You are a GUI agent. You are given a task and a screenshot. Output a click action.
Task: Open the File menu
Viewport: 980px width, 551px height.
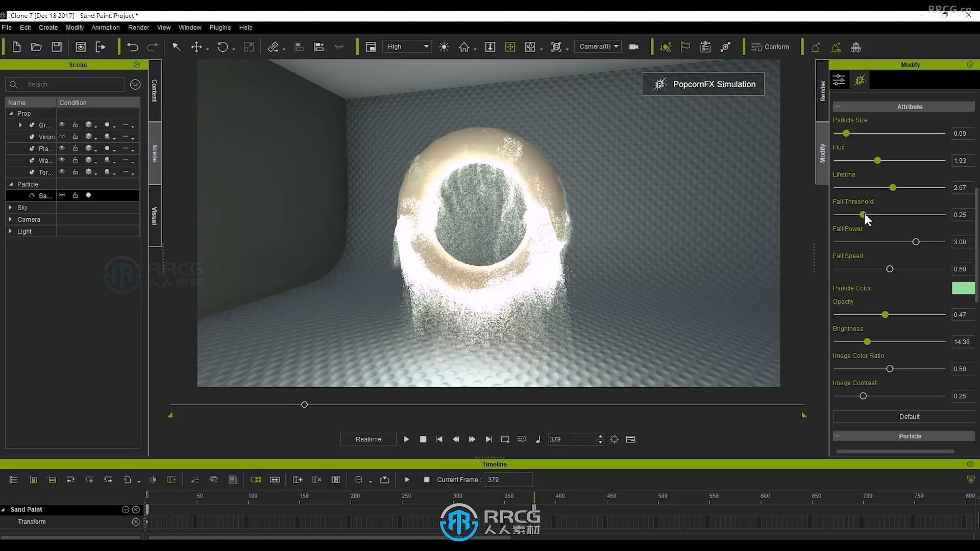click(x=7, y=28)
